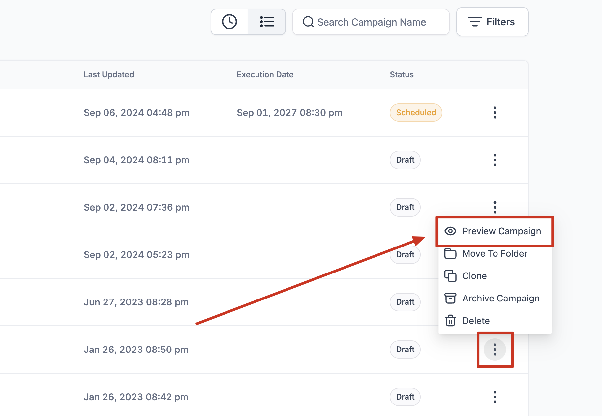Switch to the clock schedule view
The height and width of the screenshot is (416, 602).
pyautogui.click(x=230, y=22)
